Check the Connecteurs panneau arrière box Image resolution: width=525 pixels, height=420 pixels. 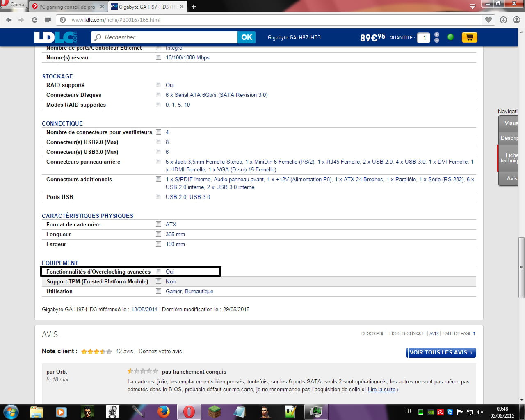158,162
